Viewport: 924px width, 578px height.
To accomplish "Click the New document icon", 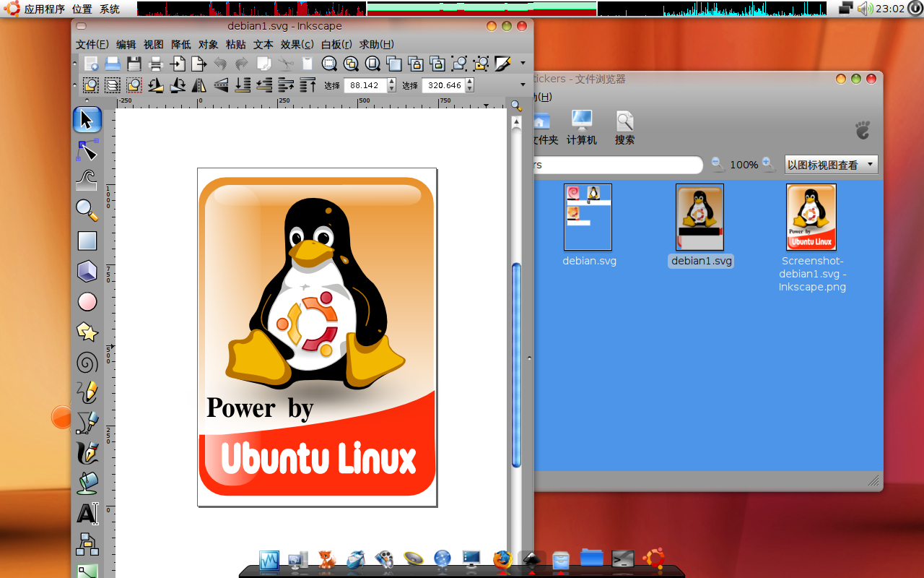I will pyautogui.click(x=91, y=64).
